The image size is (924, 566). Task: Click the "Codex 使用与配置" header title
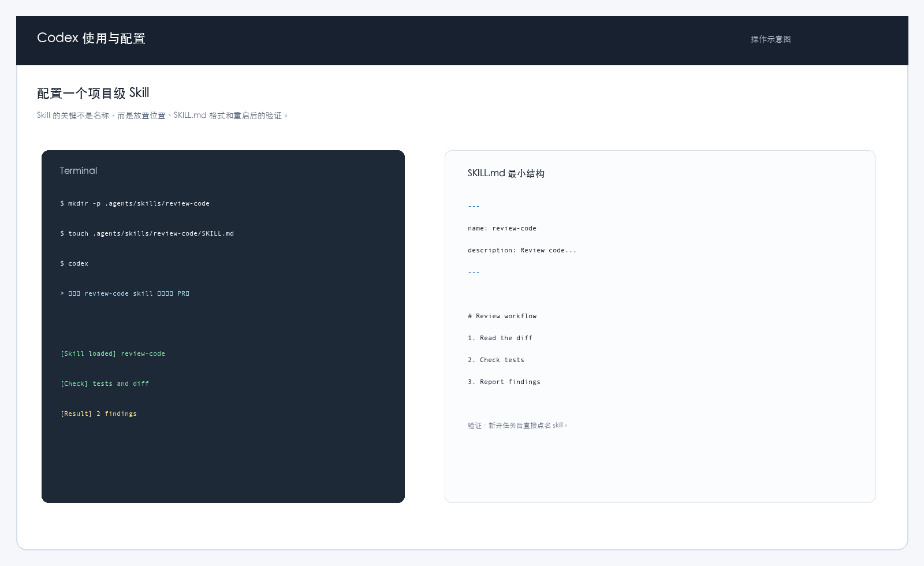(91, 38)
